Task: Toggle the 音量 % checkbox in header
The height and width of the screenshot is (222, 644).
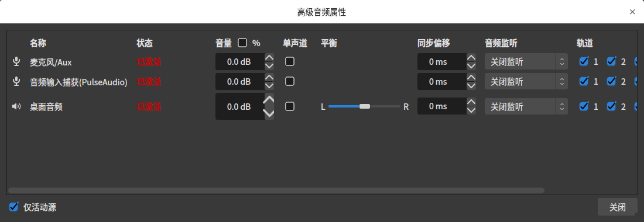Action: click(x=243, y=43)
